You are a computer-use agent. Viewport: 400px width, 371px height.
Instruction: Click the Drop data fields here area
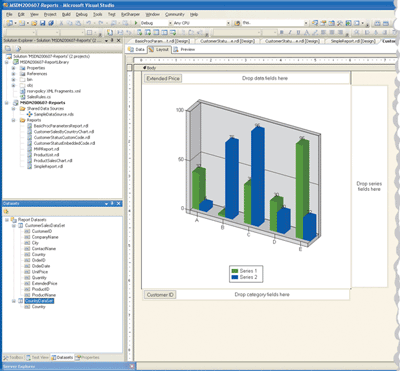pos(265,78)
